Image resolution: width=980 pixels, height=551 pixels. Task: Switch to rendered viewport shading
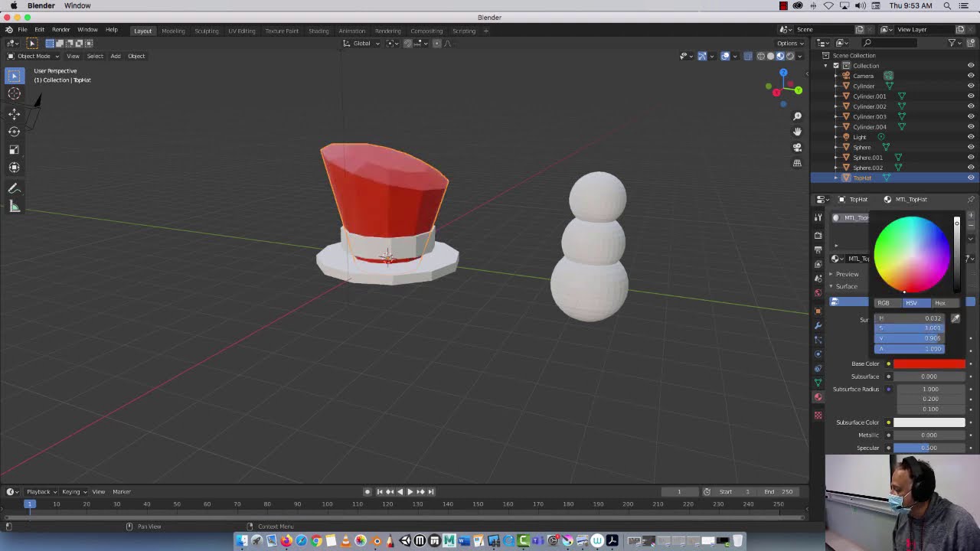[x=790, y=56]
